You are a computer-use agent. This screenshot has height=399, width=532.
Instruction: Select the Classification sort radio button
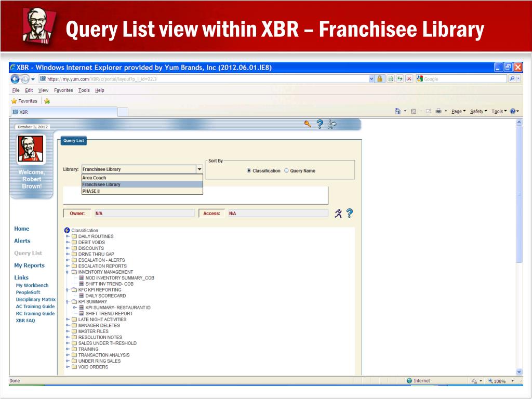pos(249,170)
